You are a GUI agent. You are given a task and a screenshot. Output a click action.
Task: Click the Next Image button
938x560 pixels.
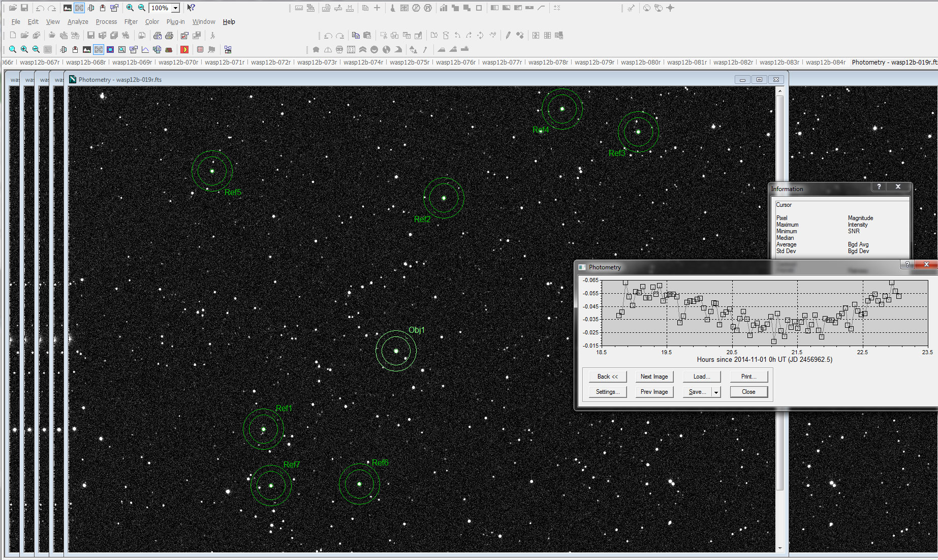click(654, 377)
